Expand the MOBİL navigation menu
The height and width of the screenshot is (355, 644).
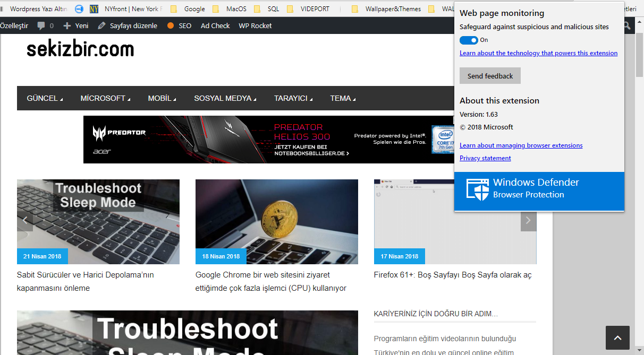tap(162, 98)
